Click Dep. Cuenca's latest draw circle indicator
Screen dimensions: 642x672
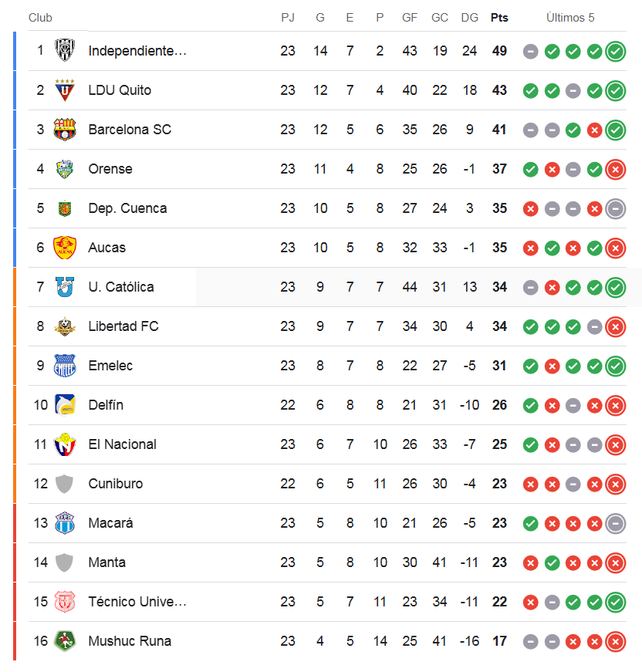(x=616, y=209)
